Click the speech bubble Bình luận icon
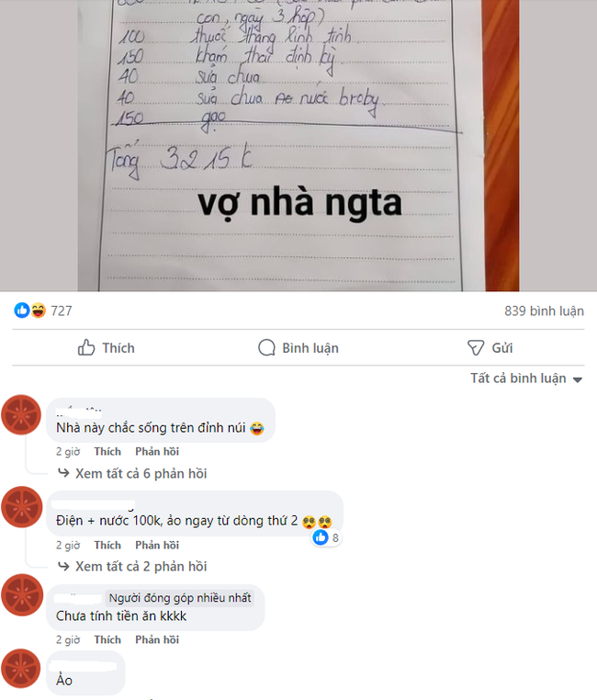Screen dimensions: 597x700 pyautogui.click(x=267, y=347)
